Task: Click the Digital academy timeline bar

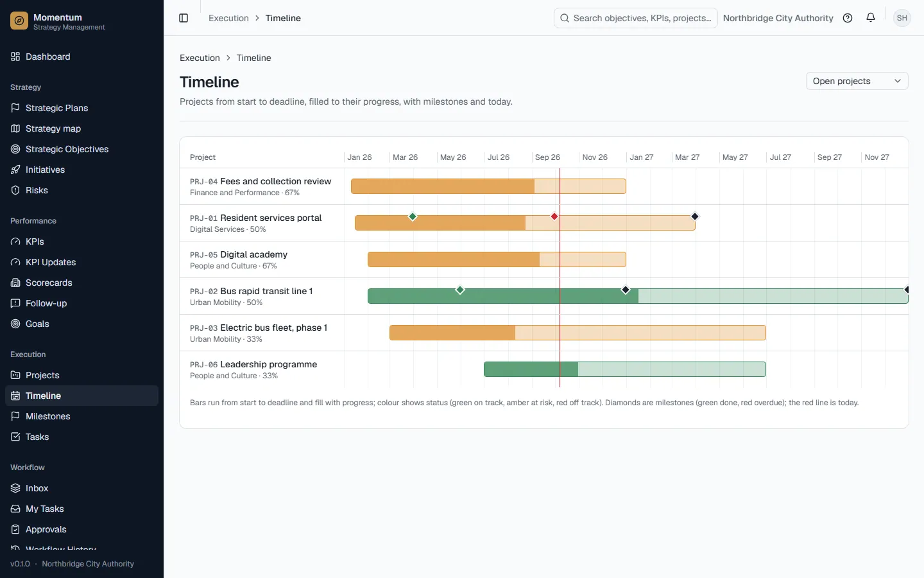Action: 497,259
